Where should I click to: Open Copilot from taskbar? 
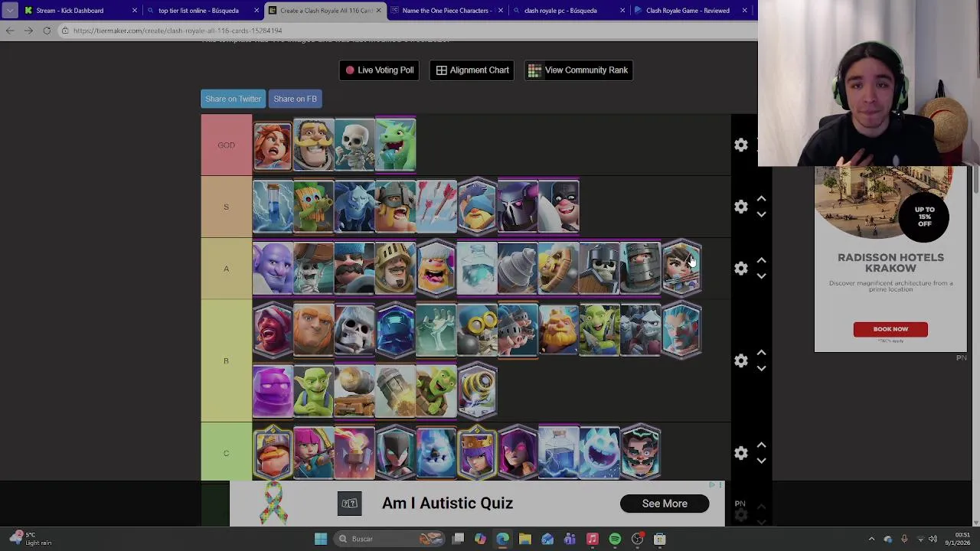click(480, 539)
